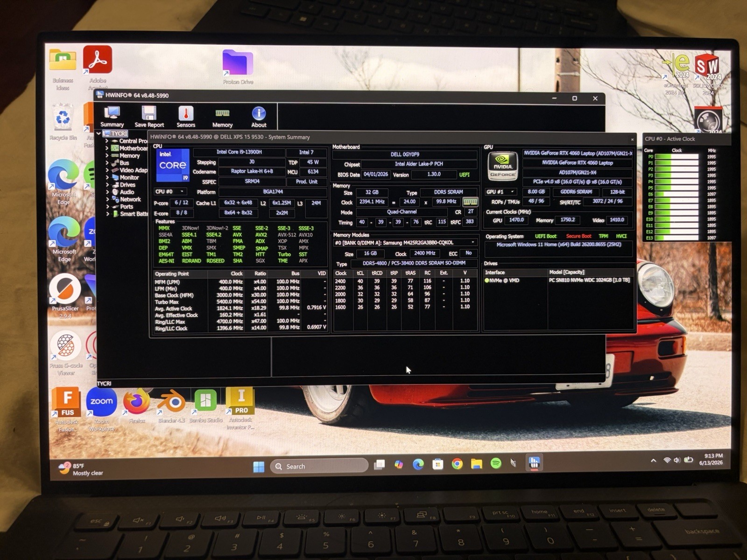
Task: Open the Summary toolbar icon in HWiNFO
Action: (x=112, y=117)
